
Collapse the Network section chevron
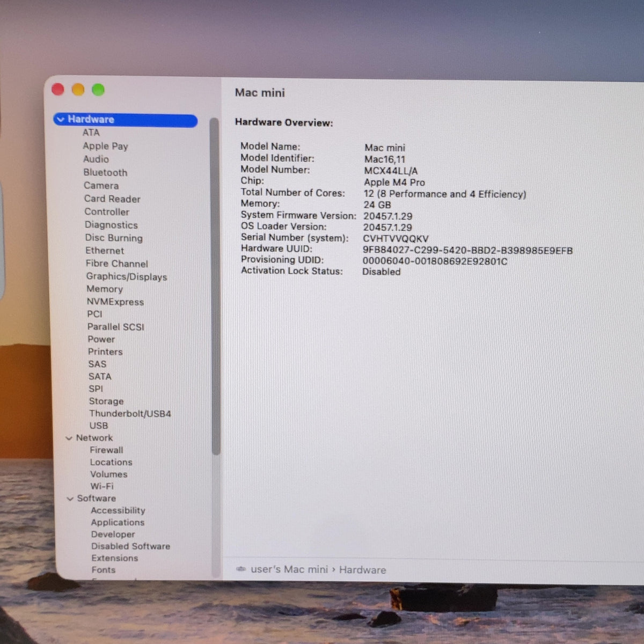69,438
